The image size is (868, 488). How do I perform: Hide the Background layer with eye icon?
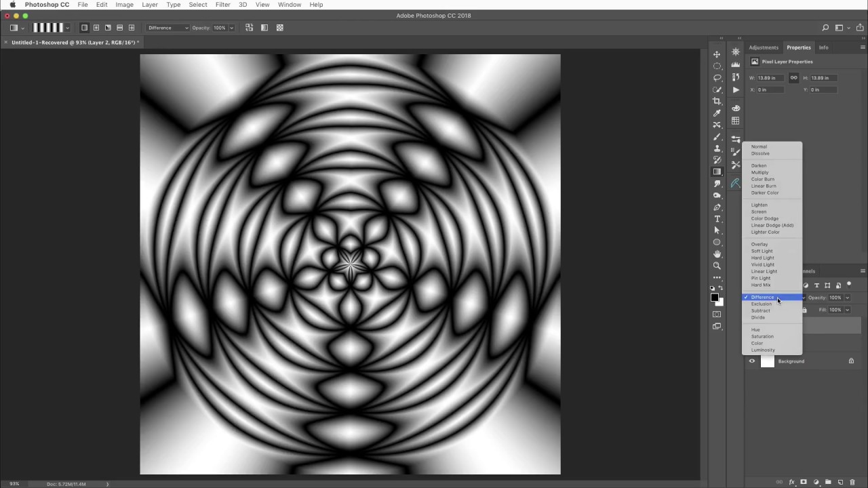point(751,361)
